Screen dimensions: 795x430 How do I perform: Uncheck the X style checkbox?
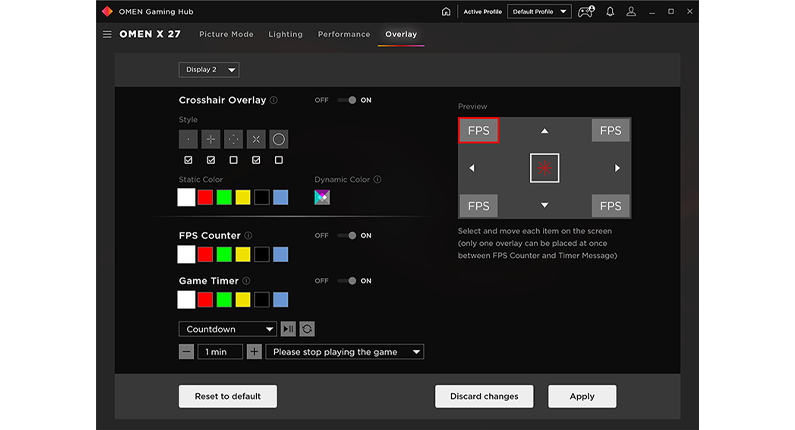256,160
